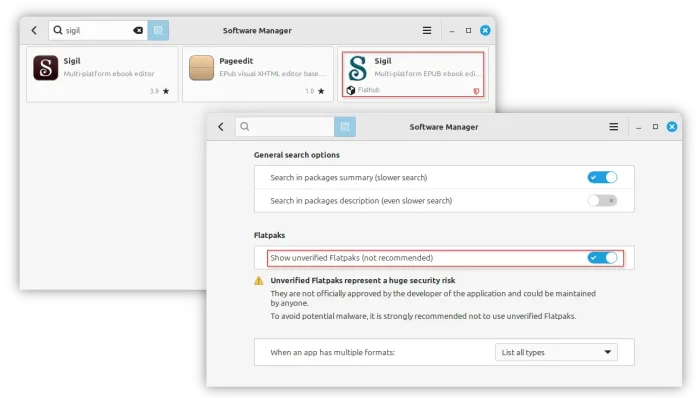Clear the 'sigil' search text
Image resolution: width=700 pixels, height=398 pixels.
pyautogui.click(x=138, y=30)
